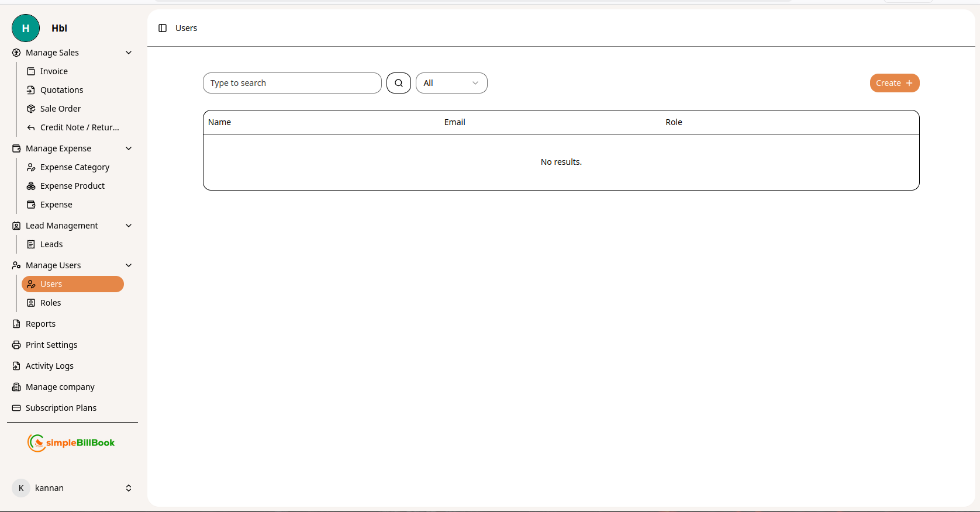The image size is (980, 512).
Task: Open Subscription Plans link
Action: point(61,408)
